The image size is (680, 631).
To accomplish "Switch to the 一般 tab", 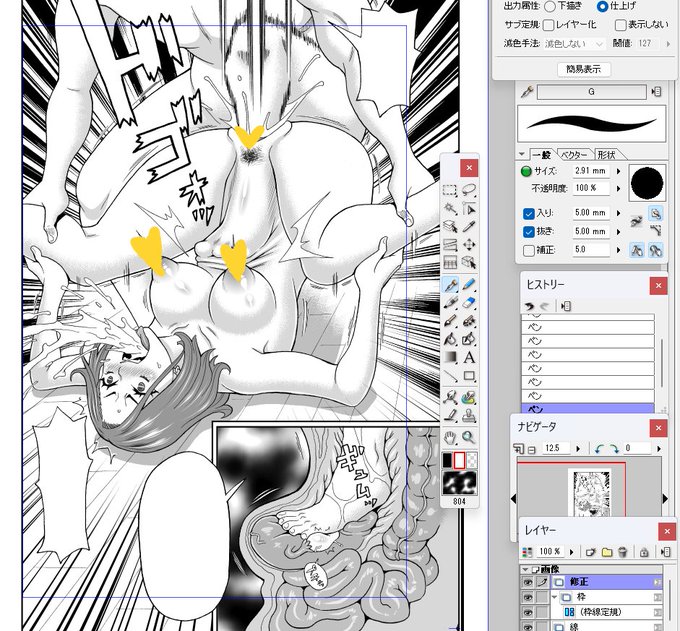I will click(x=542, y=154).
